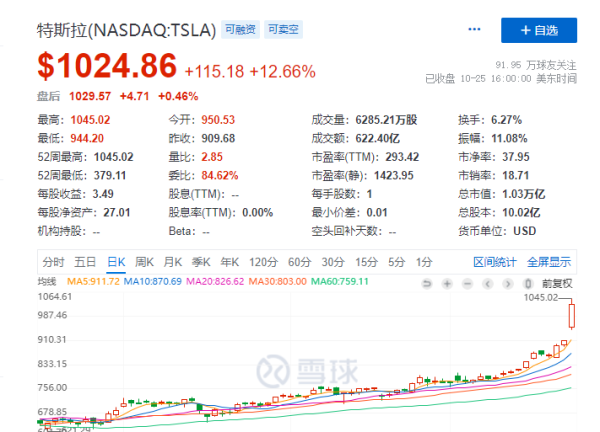Select the 周K weekly candlestick tab
The height and width of the screenshot is (432, 600).
coord(145,261)
